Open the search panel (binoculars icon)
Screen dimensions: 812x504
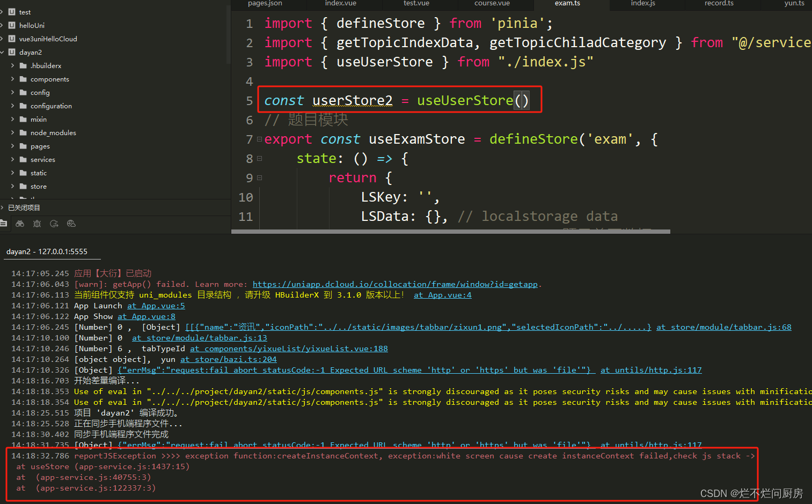[20, 224]
